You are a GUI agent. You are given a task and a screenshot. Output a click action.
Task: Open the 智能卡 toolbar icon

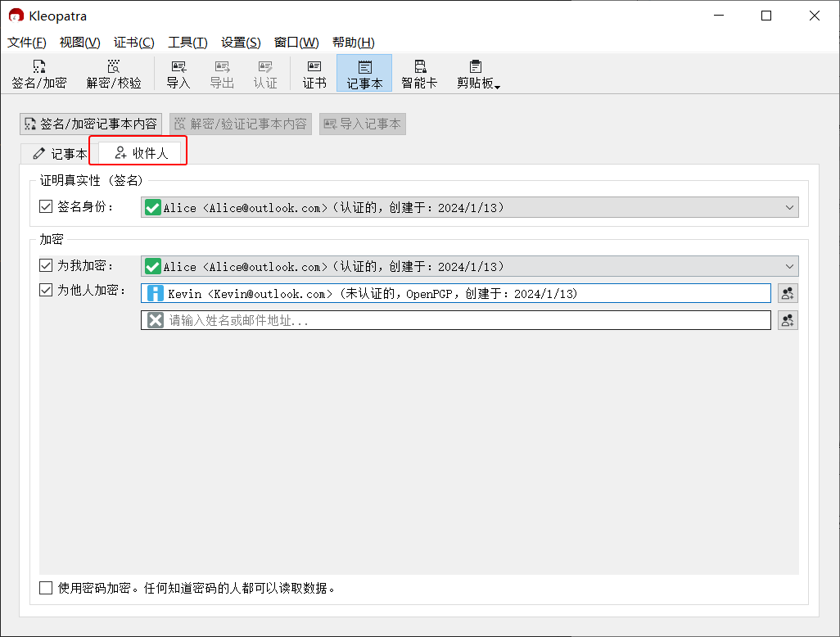pyautogui.click(x=419, y=74)
